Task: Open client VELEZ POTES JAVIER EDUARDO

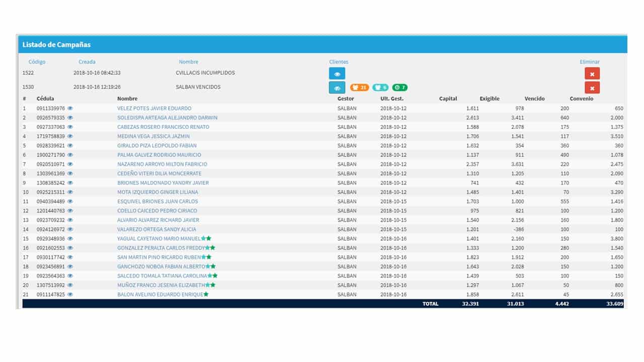Action: (154, 109)
